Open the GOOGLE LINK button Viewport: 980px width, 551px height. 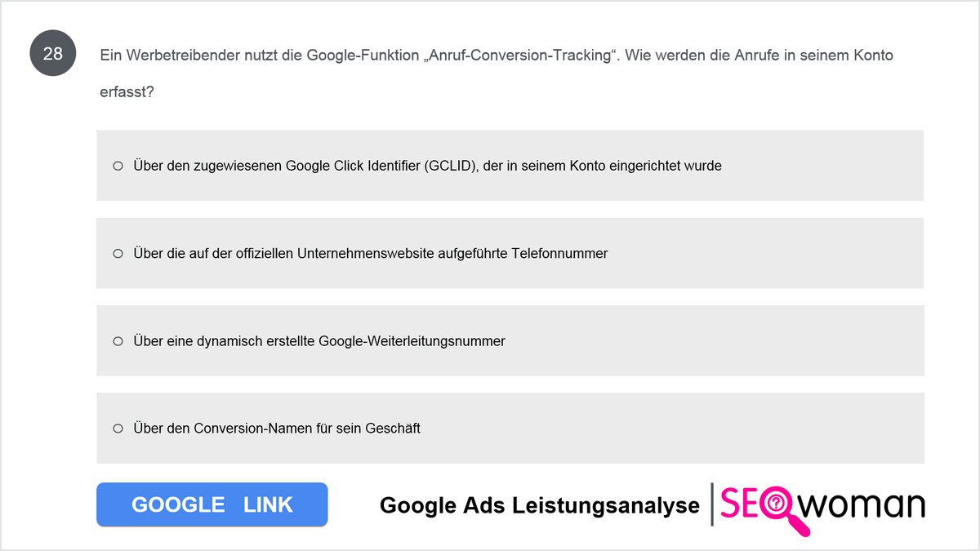coord(212,504)
